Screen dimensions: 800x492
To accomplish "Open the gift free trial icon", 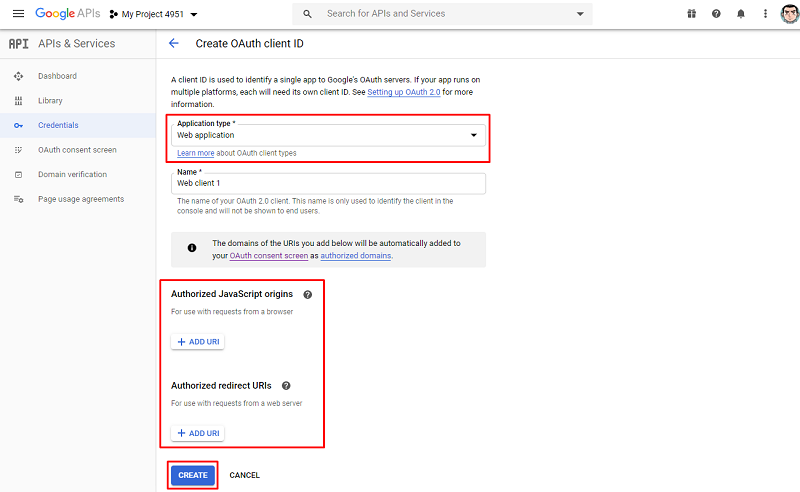I will point(691,14).
